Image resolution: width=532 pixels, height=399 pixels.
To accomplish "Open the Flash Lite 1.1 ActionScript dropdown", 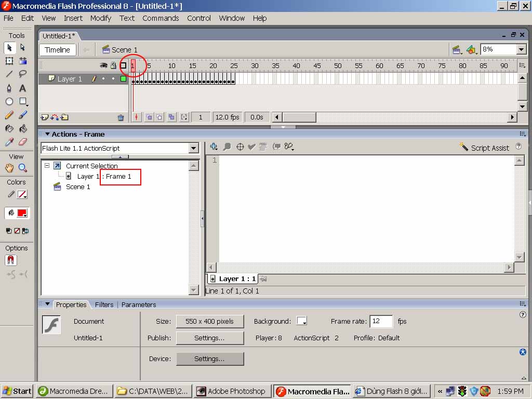I will (193, 148).
